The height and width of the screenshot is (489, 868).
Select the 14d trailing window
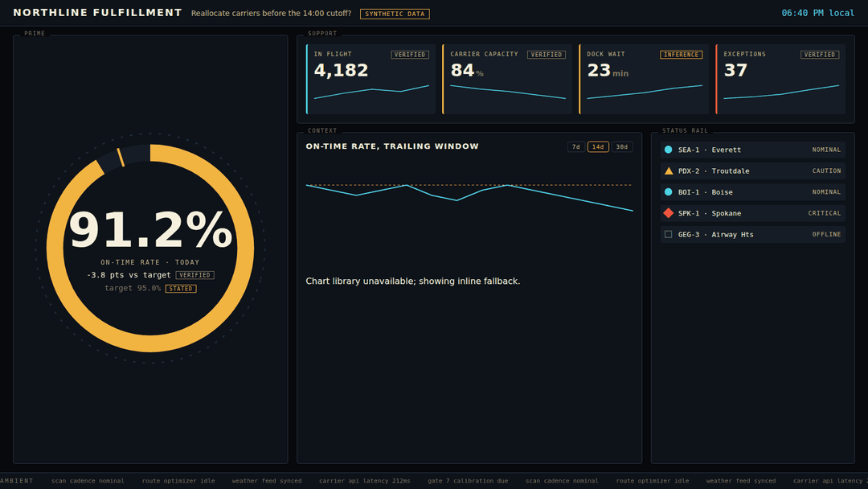pos(598,146)
